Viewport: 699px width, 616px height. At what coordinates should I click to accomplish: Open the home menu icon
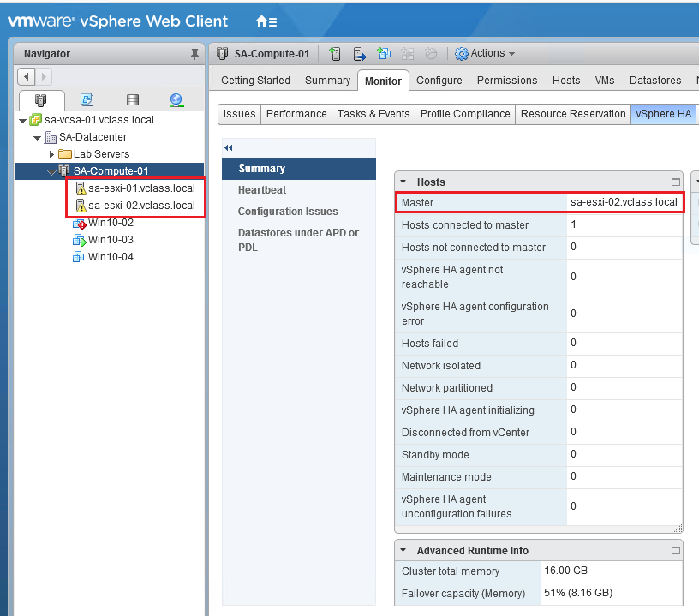(x=266, y=21)
